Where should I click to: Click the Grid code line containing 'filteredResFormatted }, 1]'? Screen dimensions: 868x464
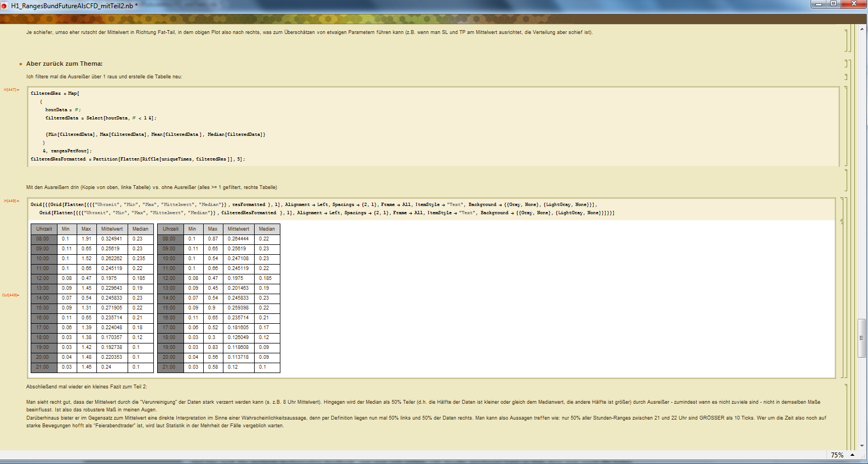[327, 213]
